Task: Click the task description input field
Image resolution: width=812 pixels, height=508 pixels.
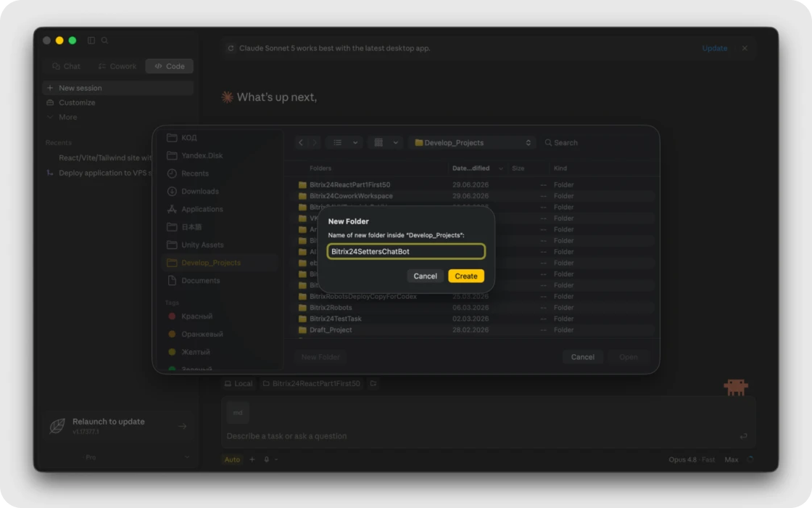Action: point(479,436)
